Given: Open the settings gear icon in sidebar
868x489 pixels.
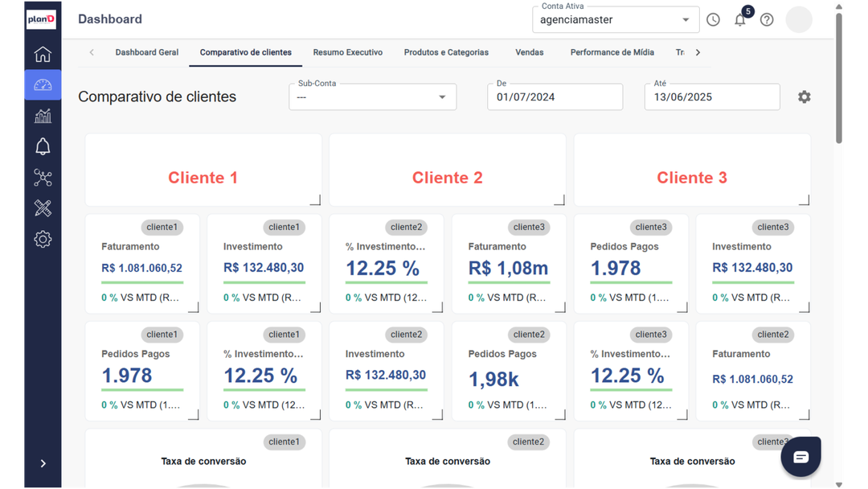Looking at the screenshot, I should (x=43, y=239).
